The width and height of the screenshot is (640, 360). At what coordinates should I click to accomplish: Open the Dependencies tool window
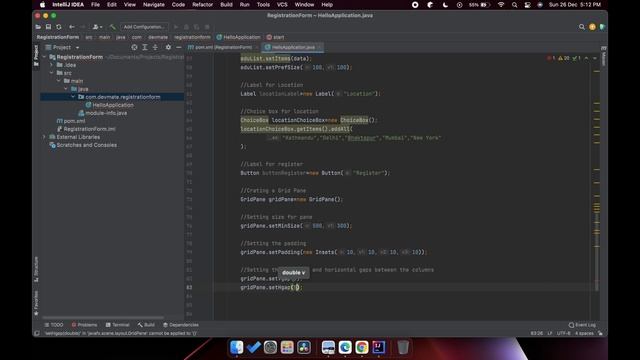click(x=180, y=325)
